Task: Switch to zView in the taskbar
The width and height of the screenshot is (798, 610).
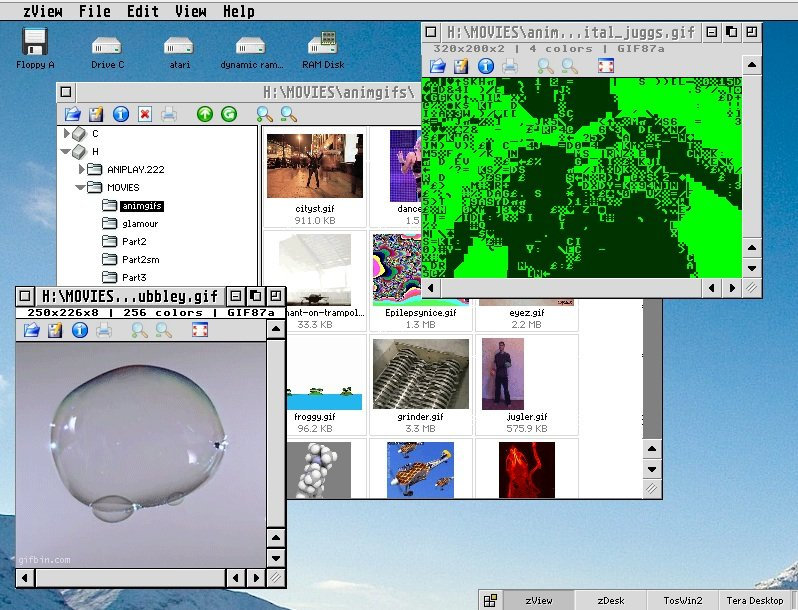Action: coord(539,601)
